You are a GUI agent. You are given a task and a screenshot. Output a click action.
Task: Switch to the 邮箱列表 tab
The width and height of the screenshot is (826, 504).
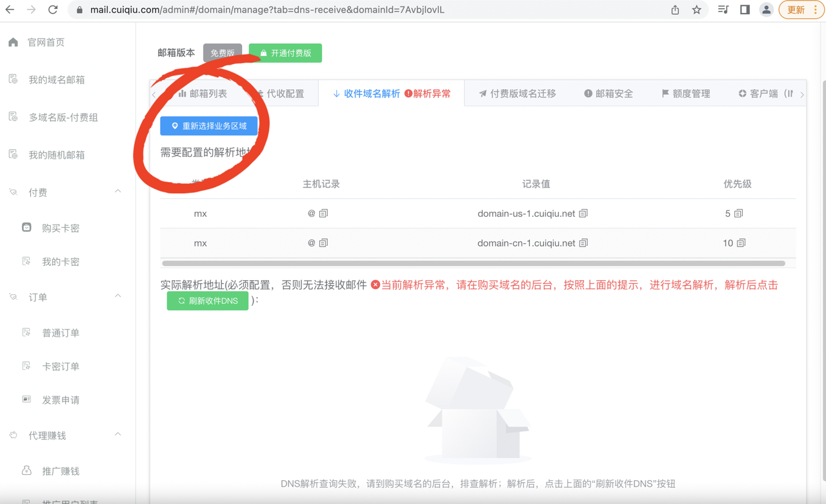[x=202, y=94]
